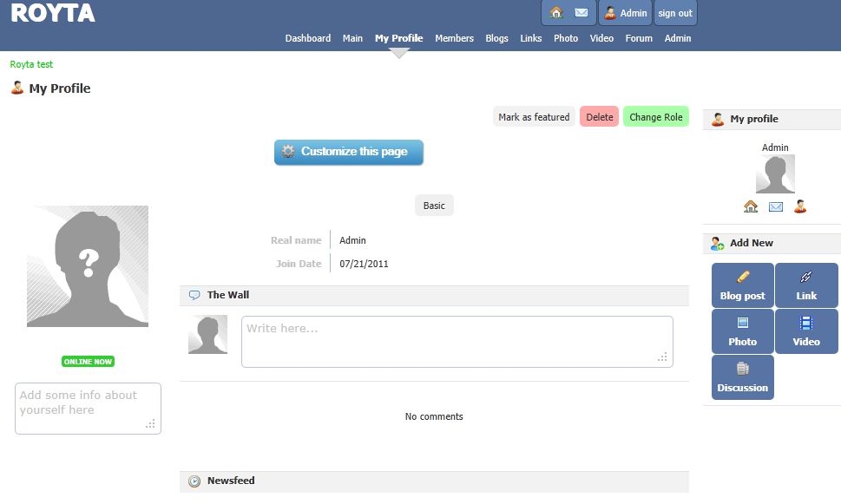
Task: Click the green Change Role button
Action: [x=655, y=117]
